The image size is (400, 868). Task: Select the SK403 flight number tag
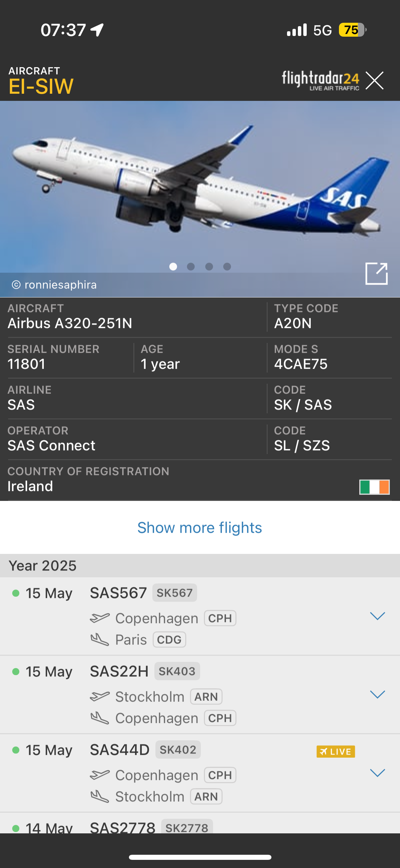tap(177, 671)
